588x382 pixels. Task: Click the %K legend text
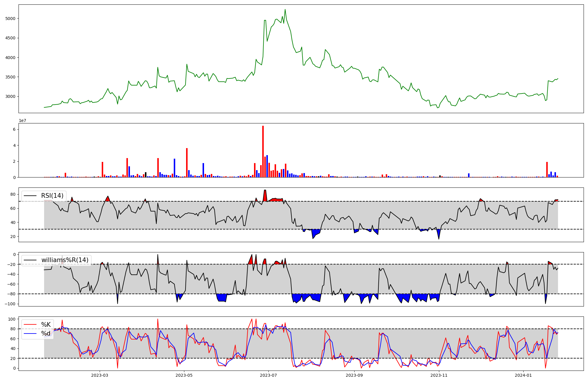[46, 325]
